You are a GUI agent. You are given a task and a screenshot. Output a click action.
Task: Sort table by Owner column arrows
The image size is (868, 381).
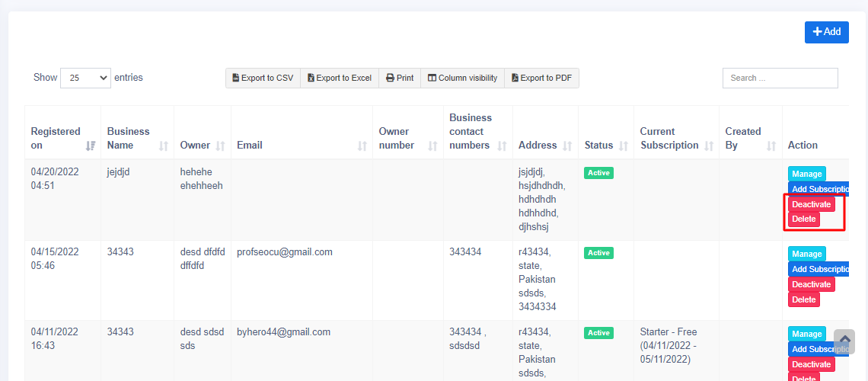tap(220, 146)
